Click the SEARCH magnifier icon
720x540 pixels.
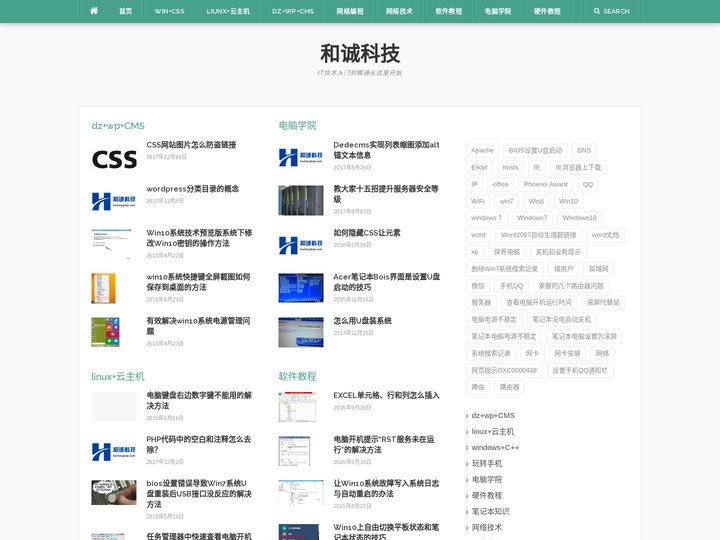point(596,11)
